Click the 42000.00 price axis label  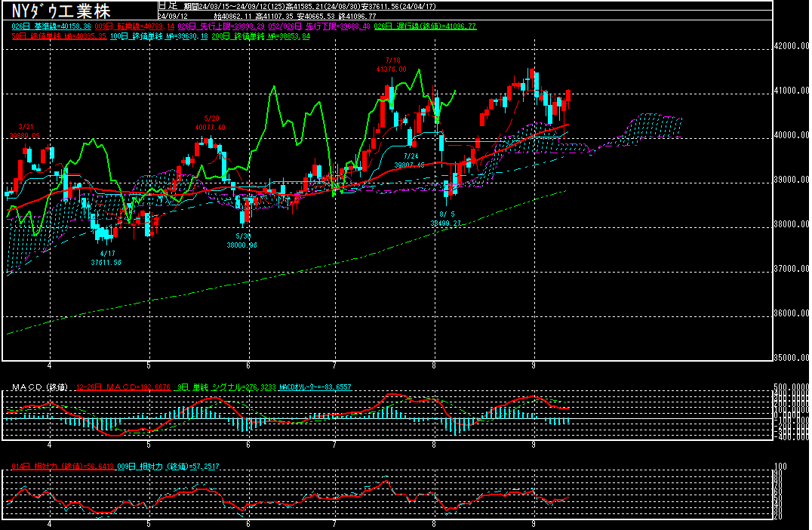(x=792, y=46)
